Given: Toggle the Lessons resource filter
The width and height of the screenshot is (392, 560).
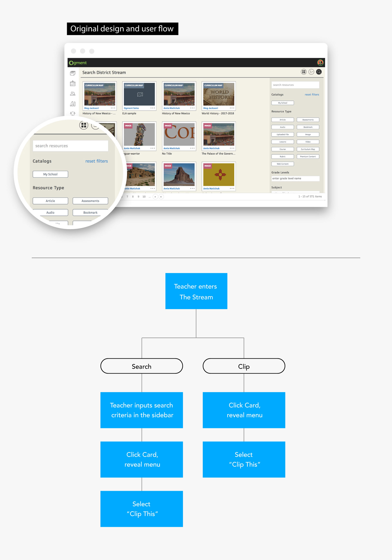Looking at the screenshot, I should coord(283,142).
